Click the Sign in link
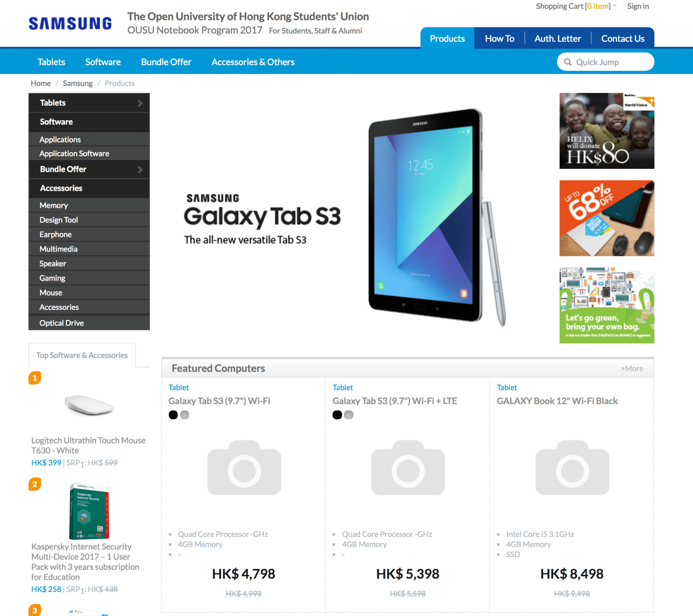The width and height of the screenshot is (693, 616). [x=638, y=6]
